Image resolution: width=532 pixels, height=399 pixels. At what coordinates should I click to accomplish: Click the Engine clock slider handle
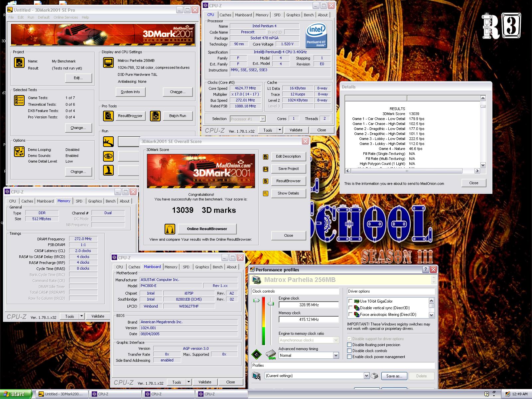(256, 301)
